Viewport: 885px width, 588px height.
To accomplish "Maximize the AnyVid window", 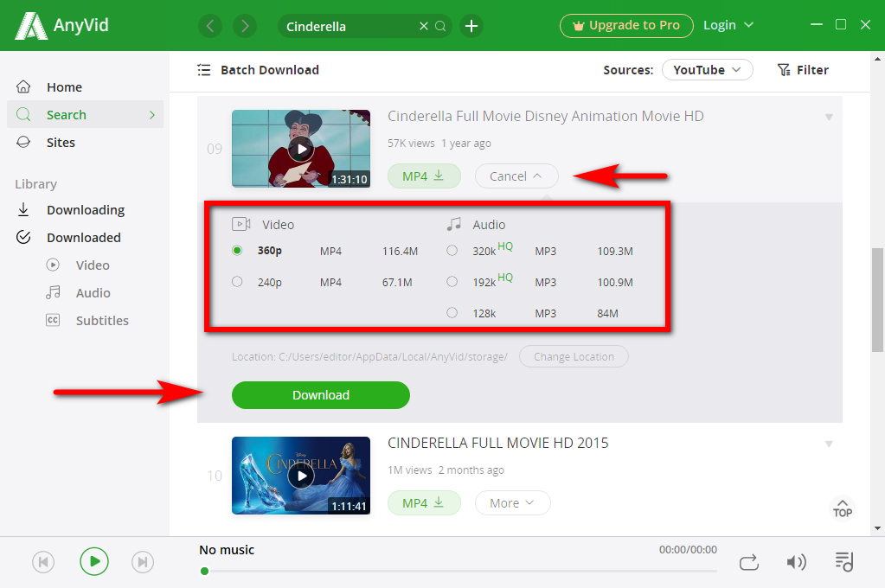I will point(840,25).
